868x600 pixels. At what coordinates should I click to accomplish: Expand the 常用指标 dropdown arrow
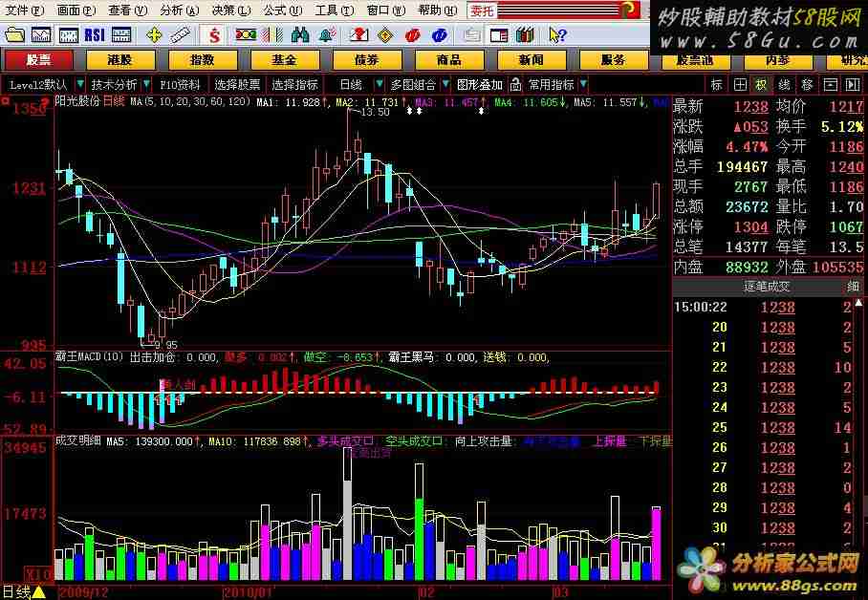click(x=583, y=85)
